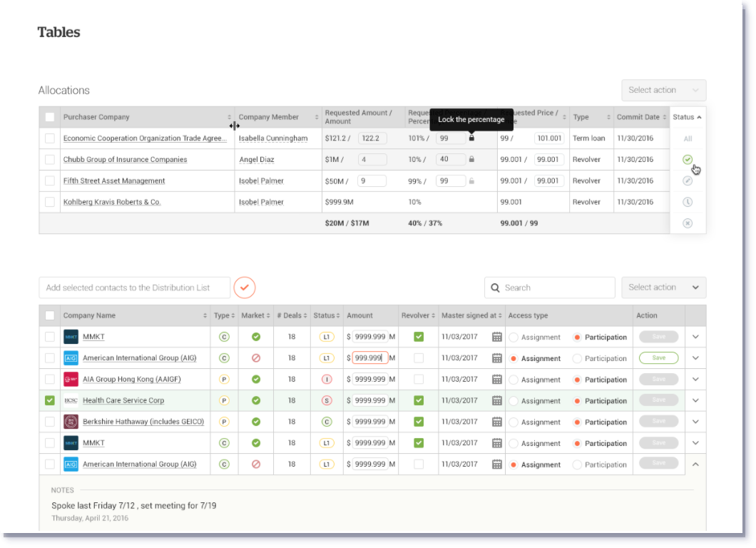
Task: Open Isabella Cunningham member link
Action: click(273, 138)
